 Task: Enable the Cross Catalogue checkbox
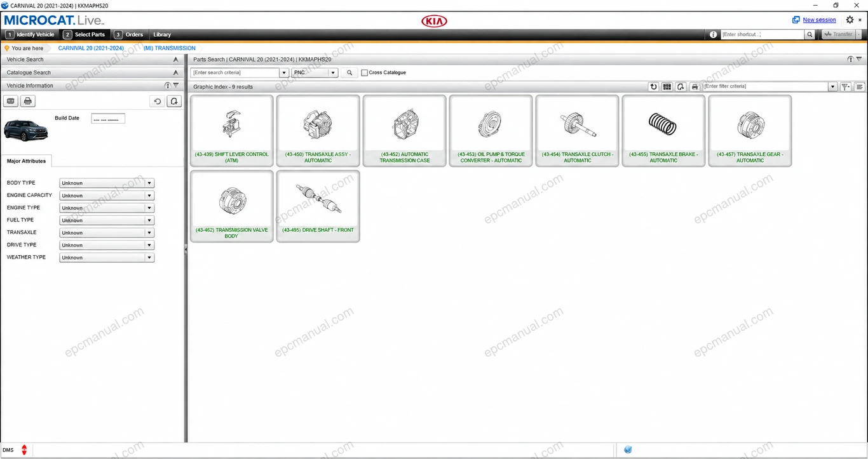pyautogui.click(x=364, y=73)
